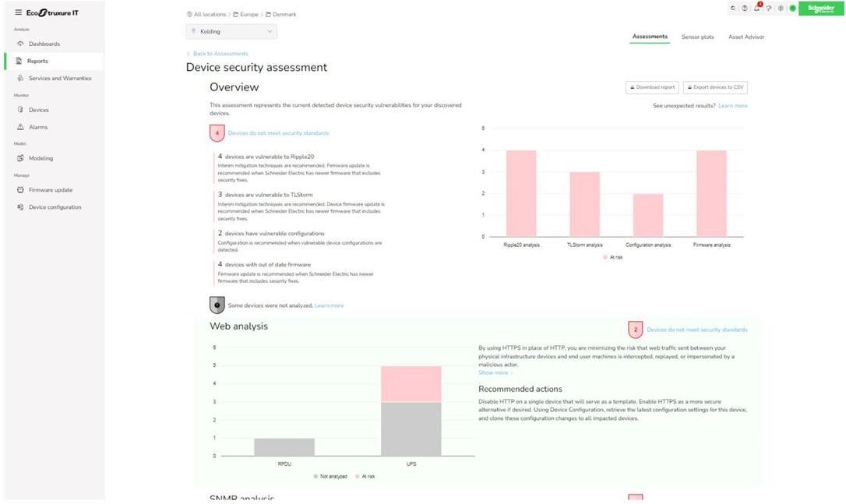Viewport: 846px width, 504px height.
Task: Click the Modeling icon in the sidebar
Action: (x=20, y=158)
